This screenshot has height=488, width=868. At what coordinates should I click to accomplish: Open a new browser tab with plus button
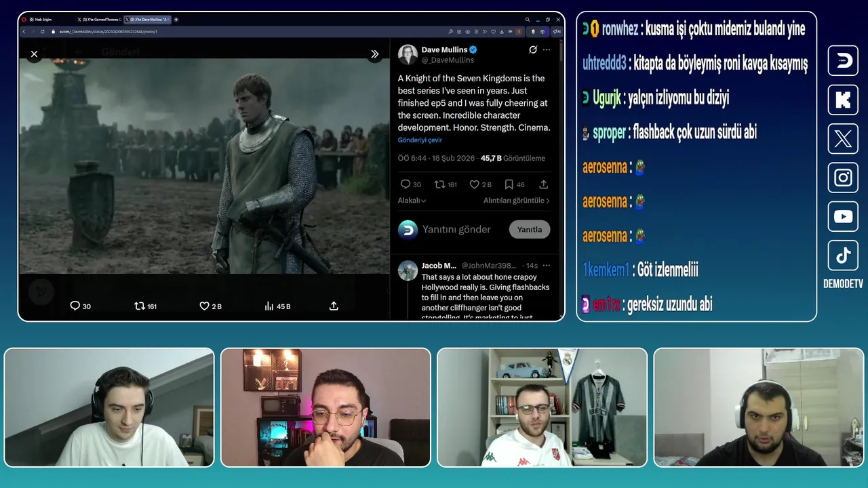tap(176, 20)
